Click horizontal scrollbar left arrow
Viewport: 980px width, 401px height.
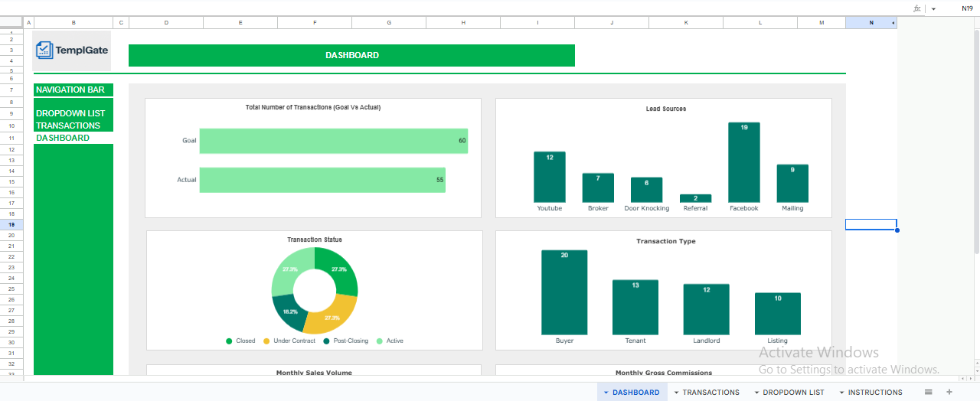pos(962,377)
